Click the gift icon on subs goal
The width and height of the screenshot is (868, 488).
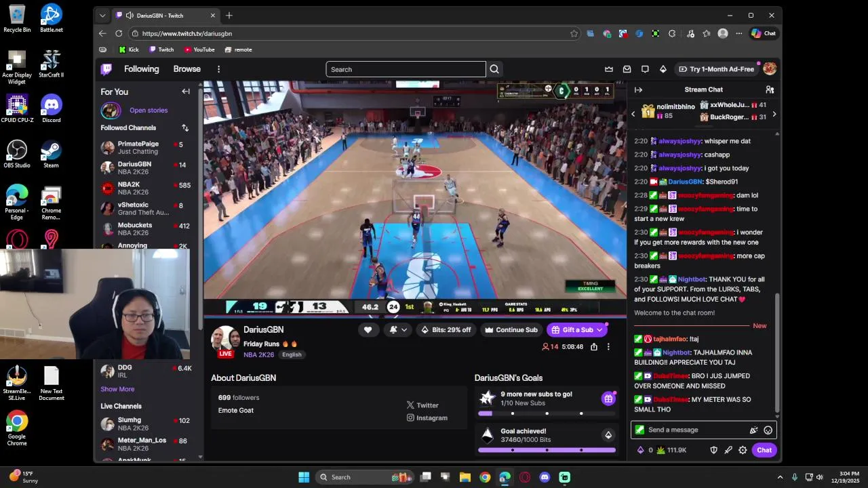608,399
